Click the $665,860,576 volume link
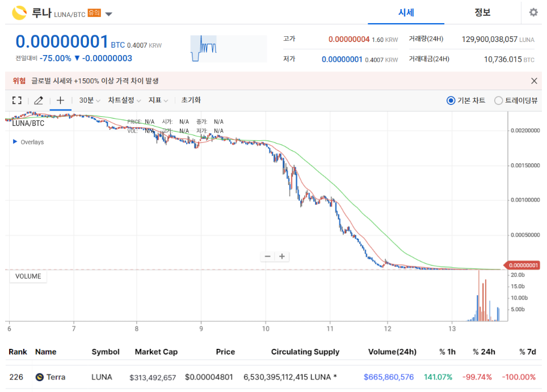547x392 pixels. 389,377
